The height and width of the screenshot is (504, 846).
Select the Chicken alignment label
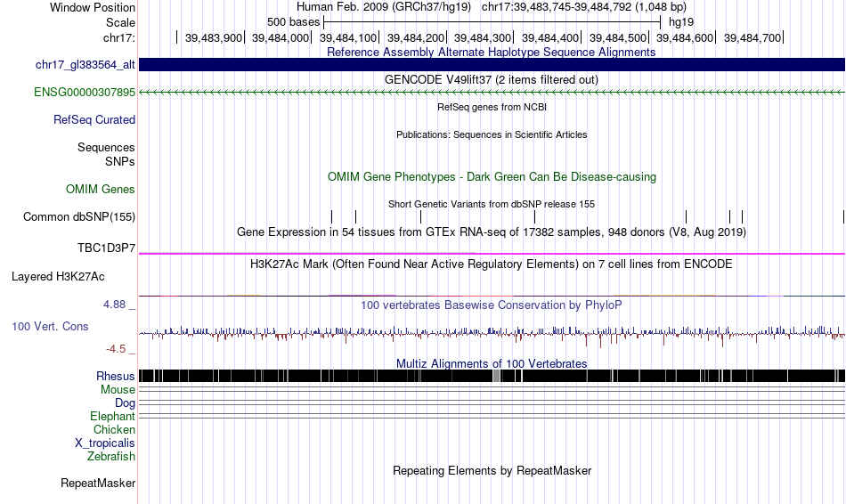tap(114, 429)
